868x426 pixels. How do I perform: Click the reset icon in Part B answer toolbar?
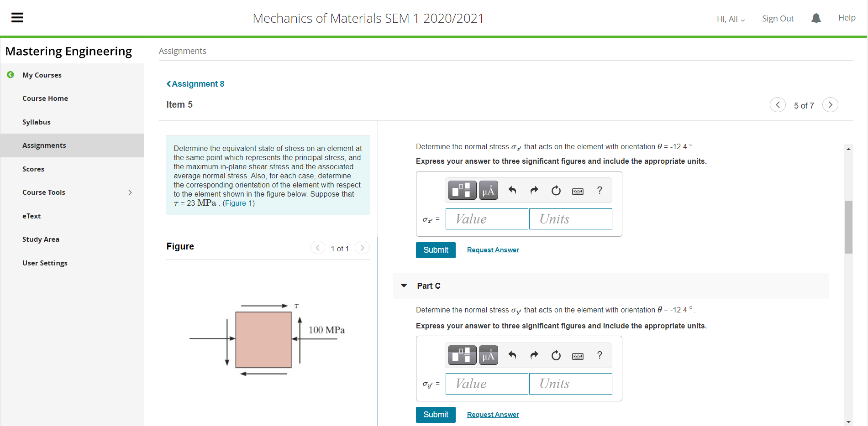(x=556, y=190)
